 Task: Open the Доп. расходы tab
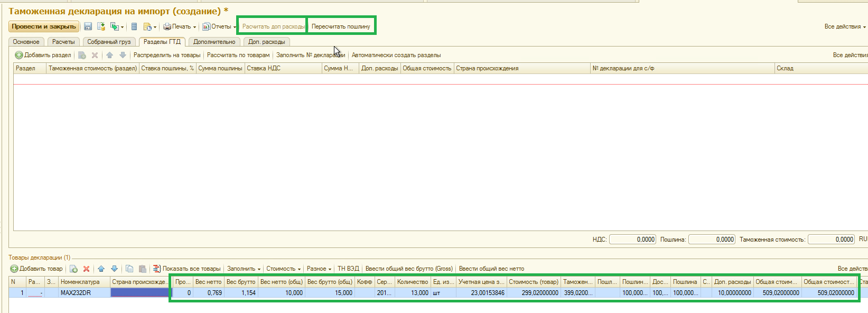point(266,42)
